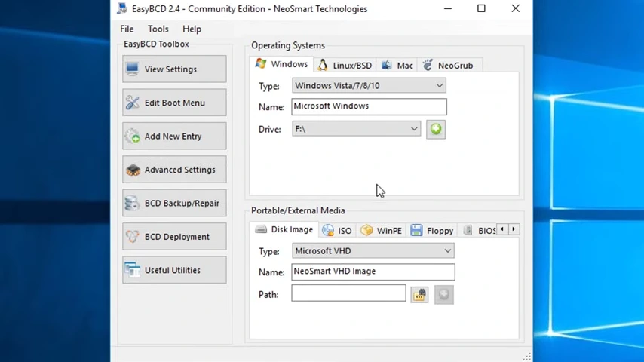Click the floppy disk icon on the Floppy tab

(x=416, y=230)
